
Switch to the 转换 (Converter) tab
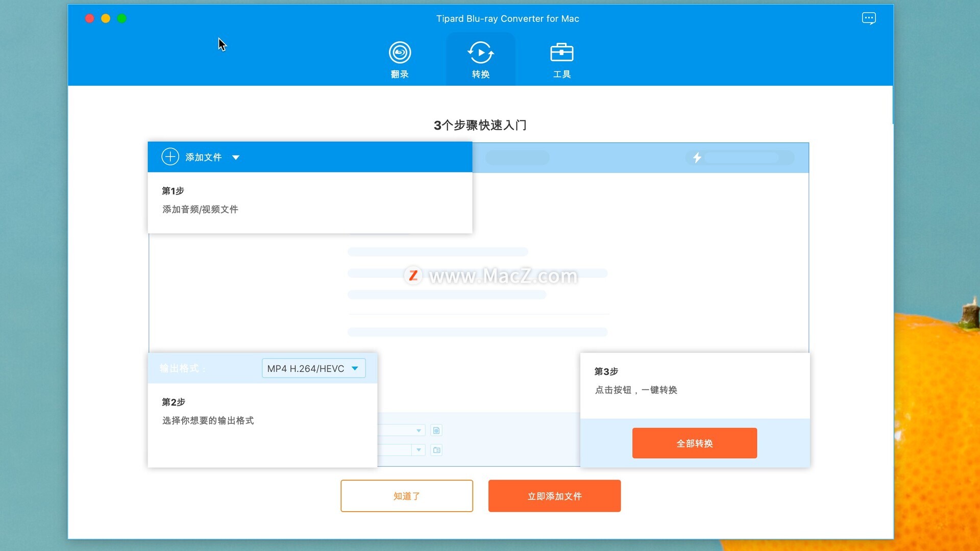coord(480,60)
